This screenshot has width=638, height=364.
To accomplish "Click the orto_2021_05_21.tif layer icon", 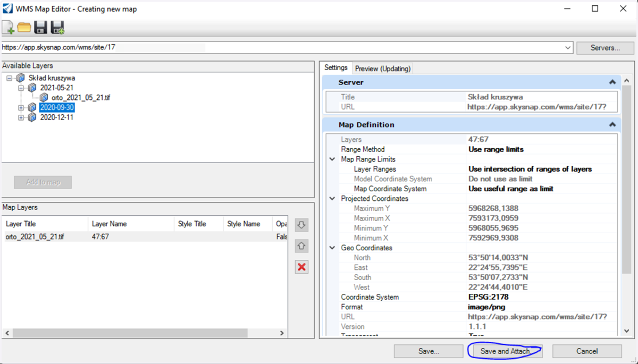I will pos(44,98).
